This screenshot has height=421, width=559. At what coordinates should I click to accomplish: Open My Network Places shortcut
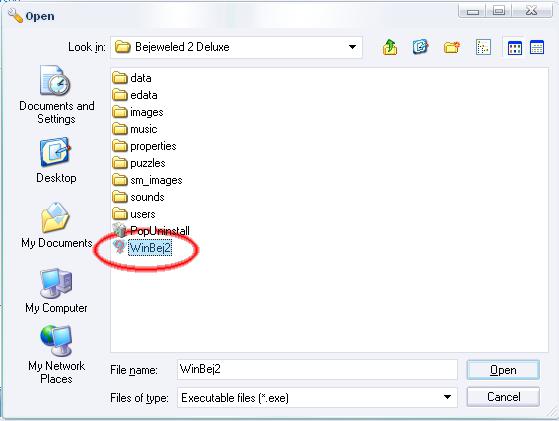[x=56, y=355]
